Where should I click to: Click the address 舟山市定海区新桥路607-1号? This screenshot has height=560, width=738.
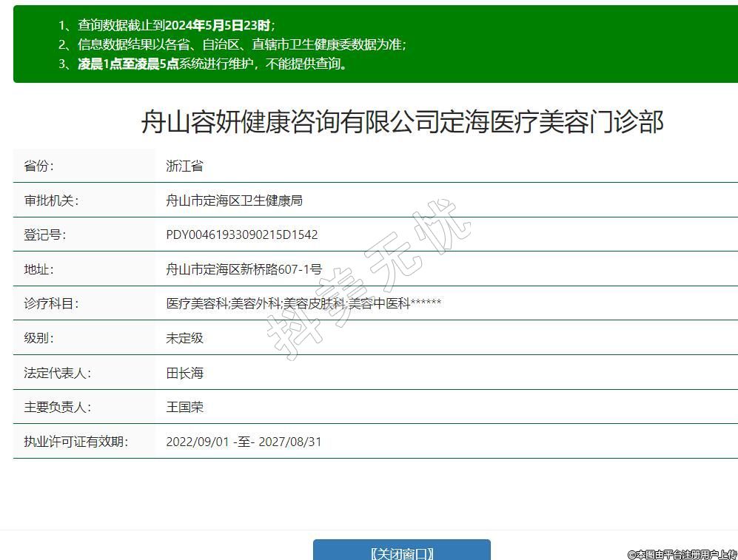click(244, 269)
